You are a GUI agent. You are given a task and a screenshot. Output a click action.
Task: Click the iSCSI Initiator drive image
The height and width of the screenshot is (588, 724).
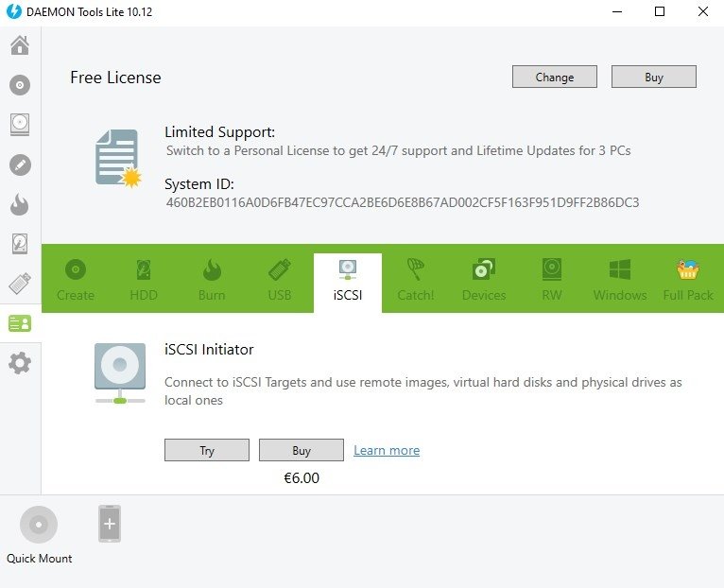[x=120, y=373]
